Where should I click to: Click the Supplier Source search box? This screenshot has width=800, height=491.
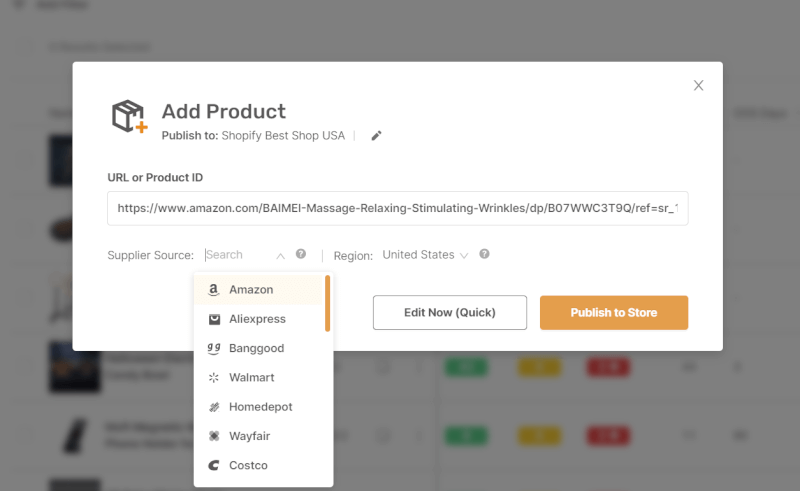coord(239,255)
